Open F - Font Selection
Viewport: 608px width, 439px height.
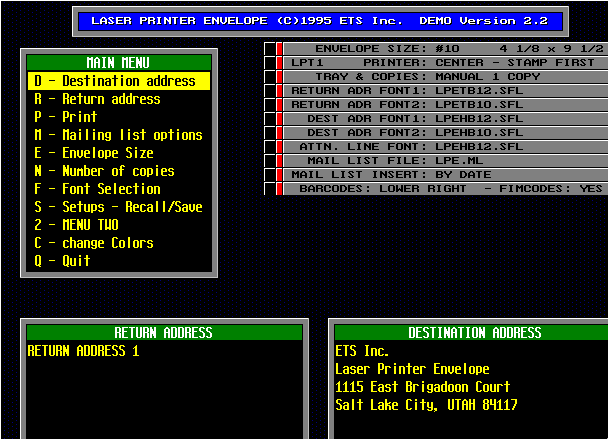pos(119,189)
